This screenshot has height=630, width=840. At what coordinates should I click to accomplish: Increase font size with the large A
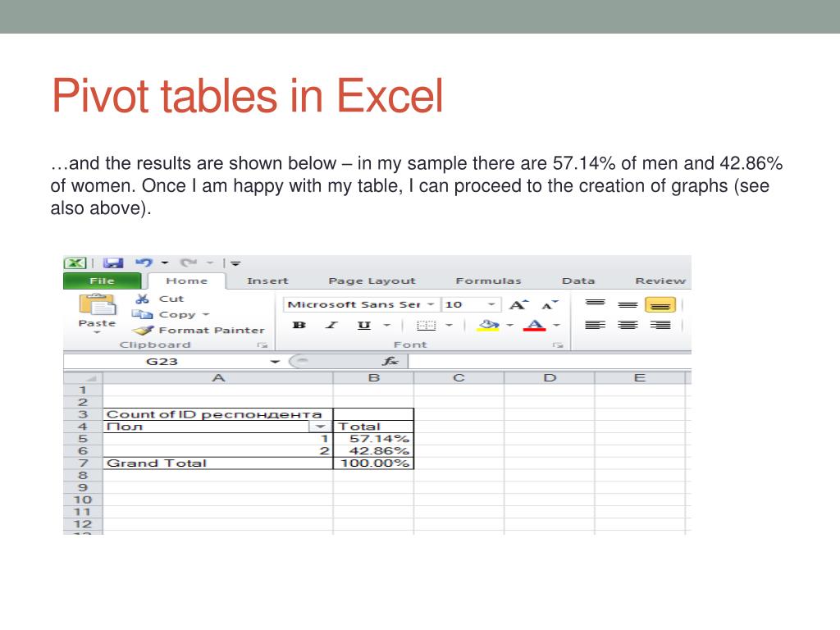tap(518, 305)
